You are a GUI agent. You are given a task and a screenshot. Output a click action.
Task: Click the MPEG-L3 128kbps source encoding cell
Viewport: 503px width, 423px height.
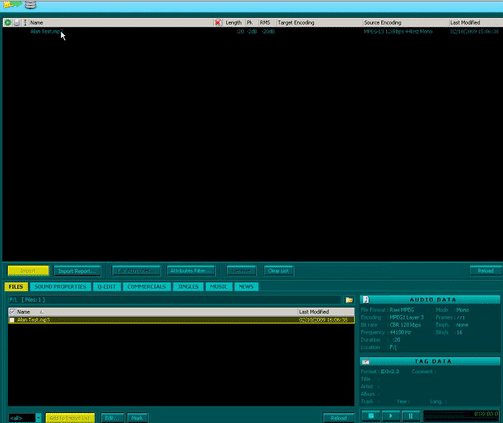398,32
